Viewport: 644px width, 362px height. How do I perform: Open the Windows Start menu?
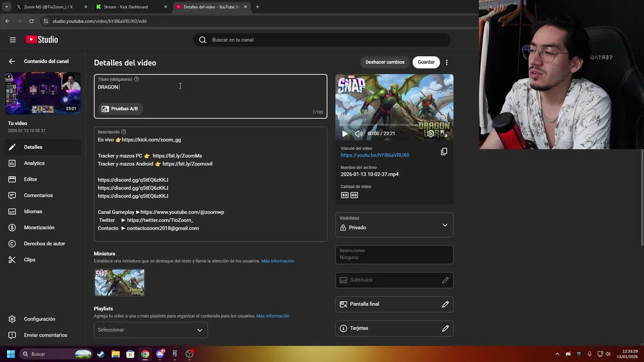tap(11, 354)
